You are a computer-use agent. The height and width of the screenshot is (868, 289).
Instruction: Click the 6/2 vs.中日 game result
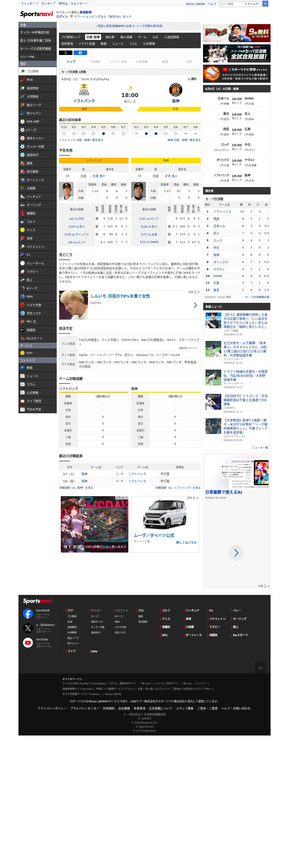tap(77, 218)
